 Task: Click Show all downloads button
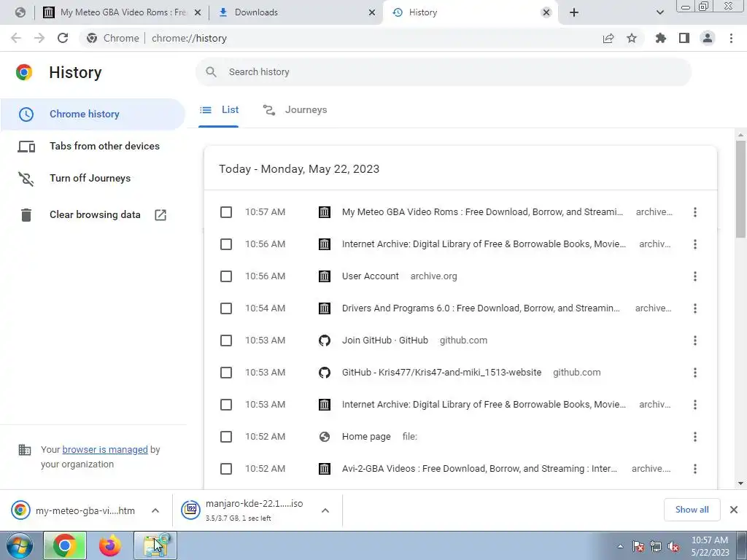pyautogui.click(x=692, y=510)
